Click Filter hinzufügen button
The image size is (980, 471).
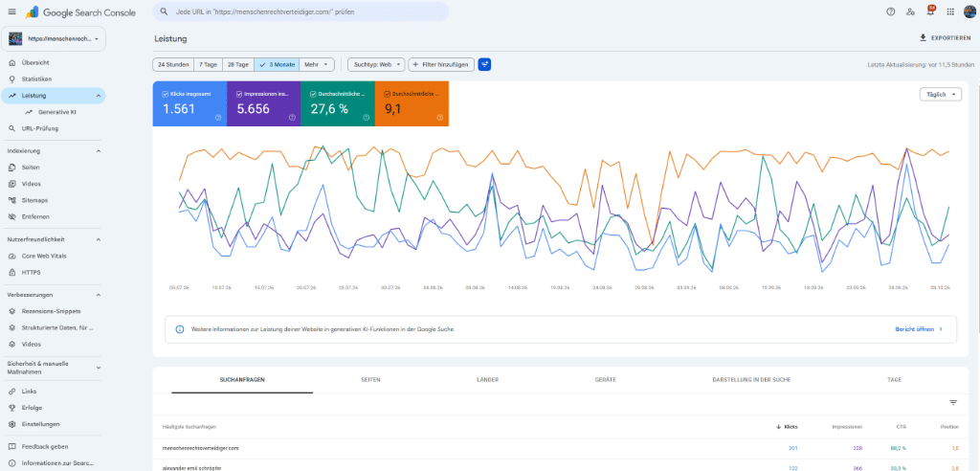pos(441,64)
